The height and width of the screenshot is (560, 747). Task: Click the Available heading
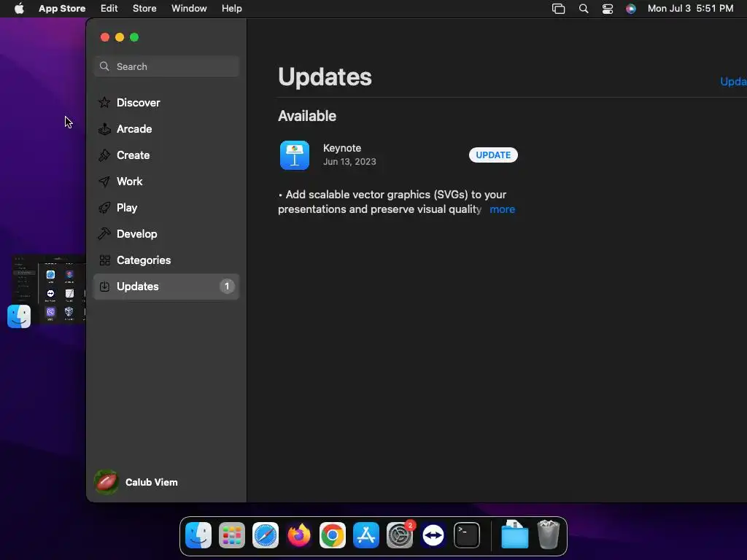[x=307, y=116]
